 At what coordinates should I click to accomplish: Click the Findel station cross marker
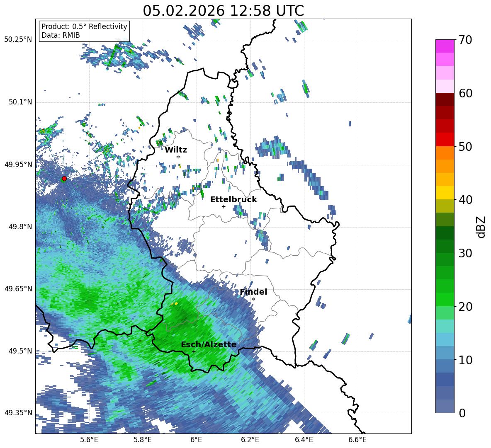click(253, 299)
